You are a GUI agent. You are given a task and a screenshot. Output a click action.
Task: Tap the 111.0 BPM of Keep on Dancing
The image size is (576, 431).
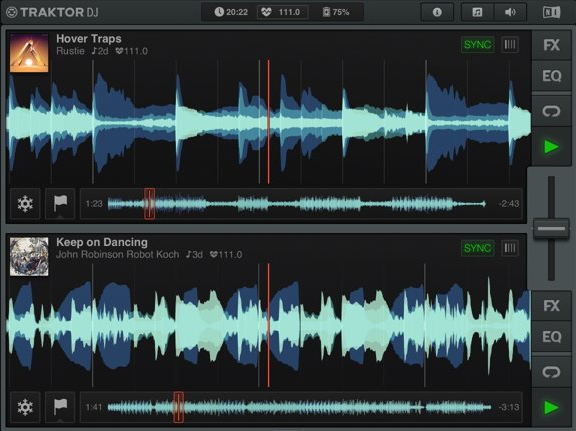(226, 254)
